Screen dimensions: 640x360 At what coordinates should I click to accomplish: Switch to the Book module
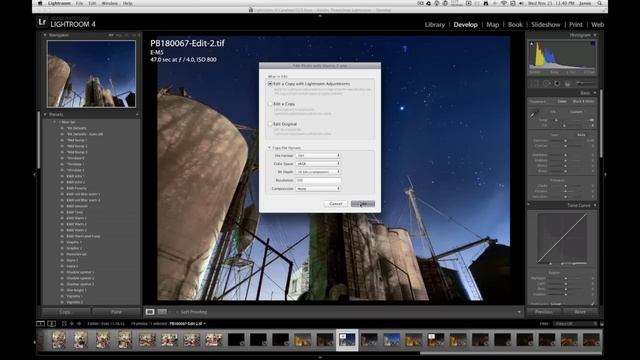pyautogui.click(x=515, y=24)
